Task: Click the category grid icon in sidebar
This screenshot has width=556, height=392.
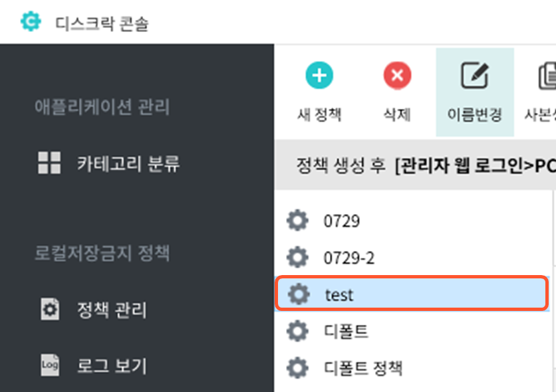Action: tap(49, 163)
